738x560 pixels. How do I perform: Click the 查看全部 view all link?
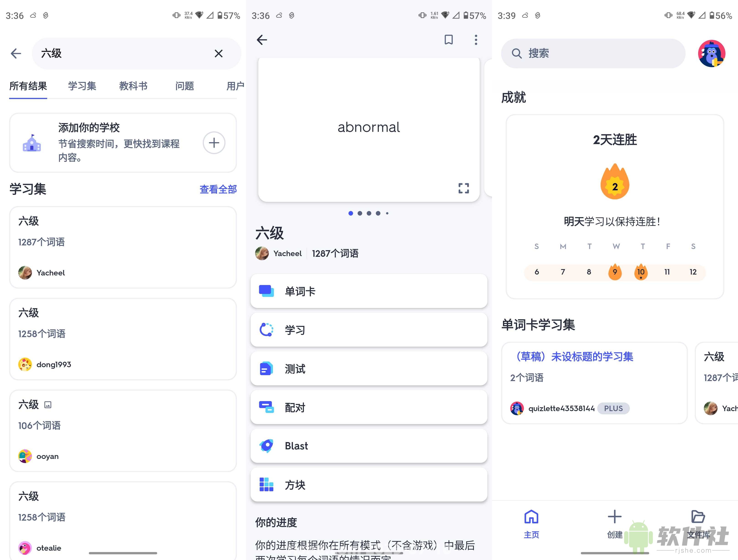click(218, 189)
